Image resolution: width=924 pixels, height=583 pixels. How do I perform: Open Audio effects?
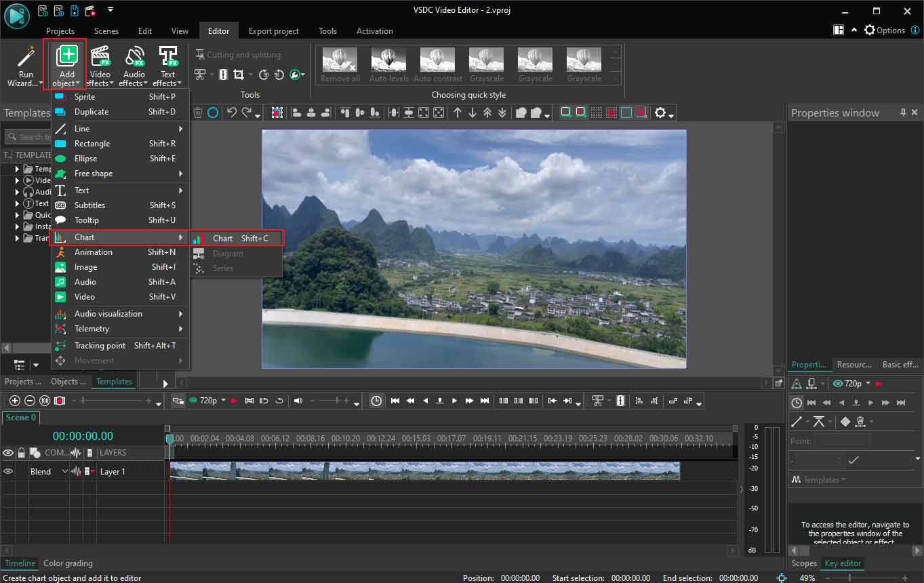tap(134, 64)
